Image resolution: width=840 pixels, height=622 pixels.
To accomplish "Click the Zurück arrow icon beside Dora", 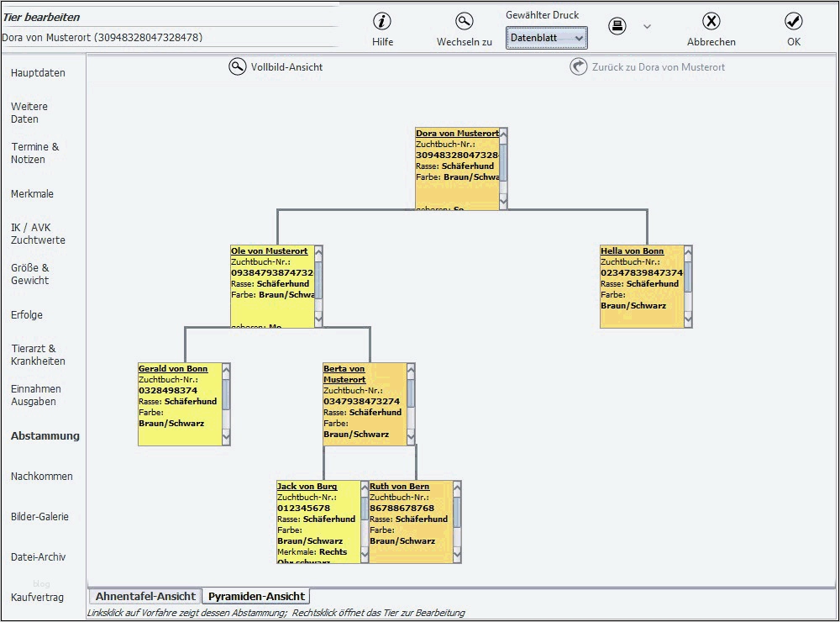I will point(578,67).
